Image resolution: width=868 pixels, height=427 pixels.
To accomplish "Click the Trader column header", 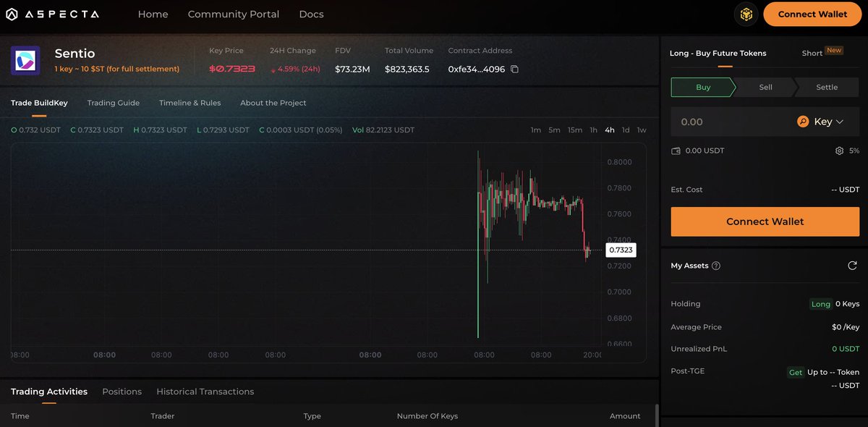I will [x=163, y=416].
